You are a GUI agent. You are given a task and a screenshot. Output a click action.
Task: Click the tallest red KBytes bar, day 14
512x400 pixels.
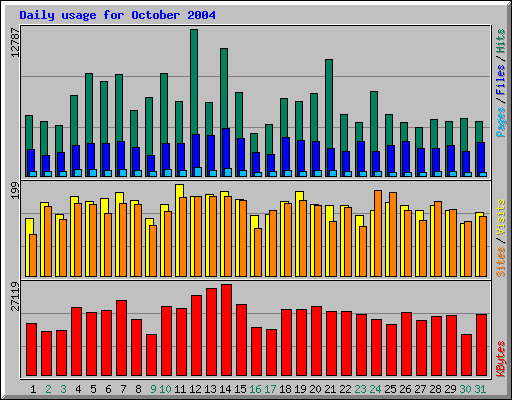pyautogui.click(x=226, y=330)
